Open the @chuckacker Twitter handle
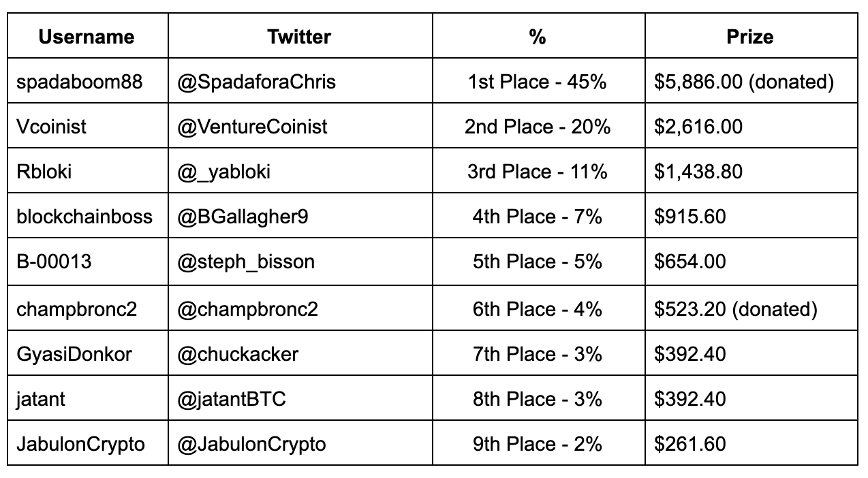This screenshot has height=478, width=868. 238,354
